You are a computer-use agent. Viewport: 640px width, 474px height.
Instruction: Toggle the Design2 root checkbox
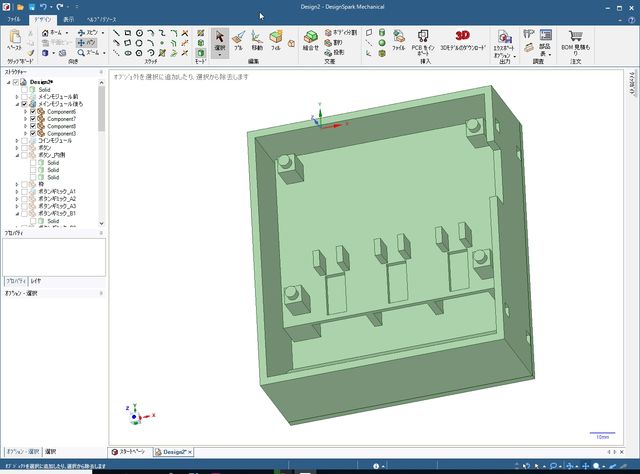coord(16,82)
